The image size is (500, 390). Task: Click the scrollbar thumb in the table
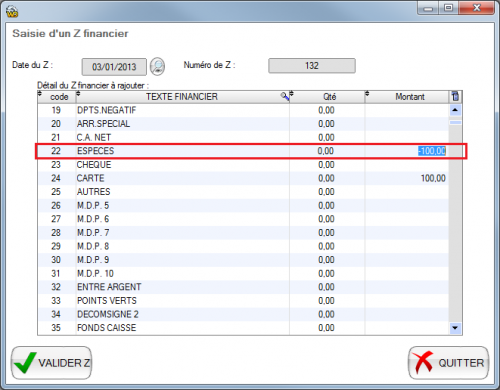(x=455, y=122)
